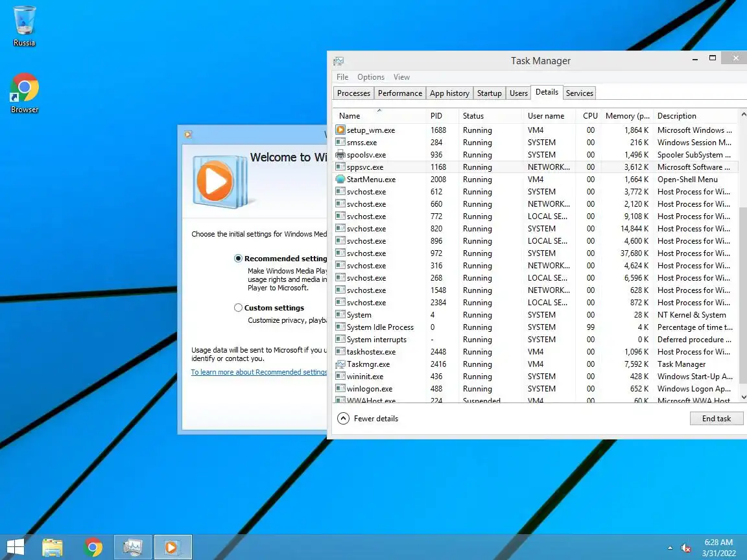Click the setup_wm.exe process icon
Viewport: 747px width, 560px height.
coord(340,130)
